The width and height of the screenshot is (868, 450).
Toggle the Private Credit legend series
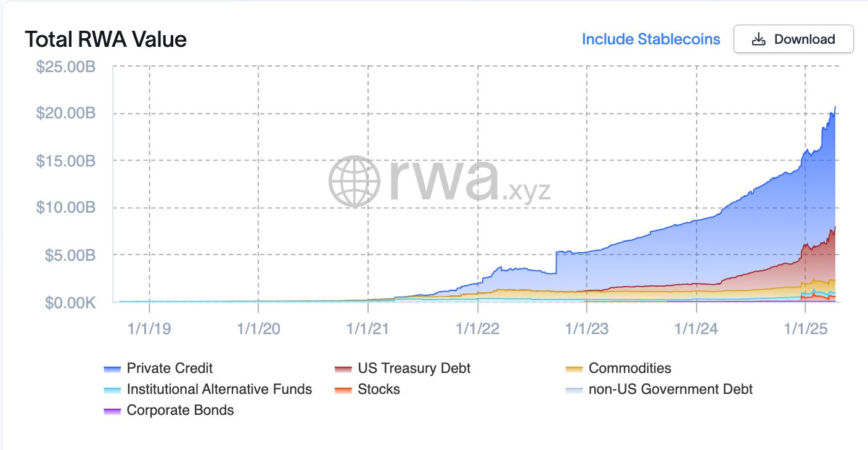[170, 369]
